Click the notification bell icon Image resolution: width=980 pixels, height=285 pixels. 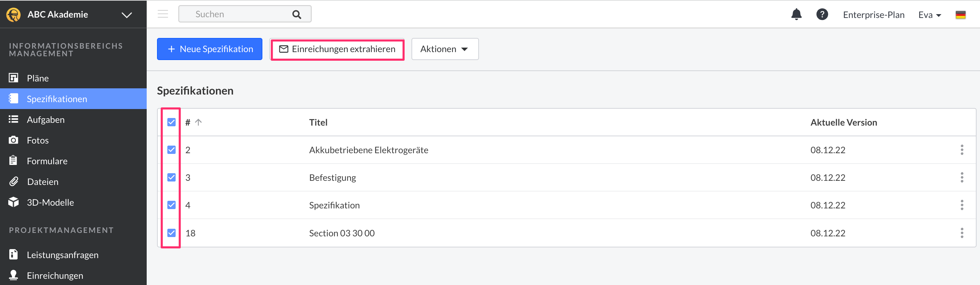point(796,14)
